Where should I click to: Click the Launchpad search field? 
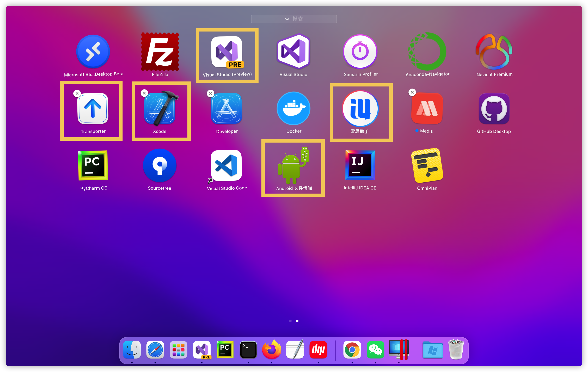pos(294,19)
